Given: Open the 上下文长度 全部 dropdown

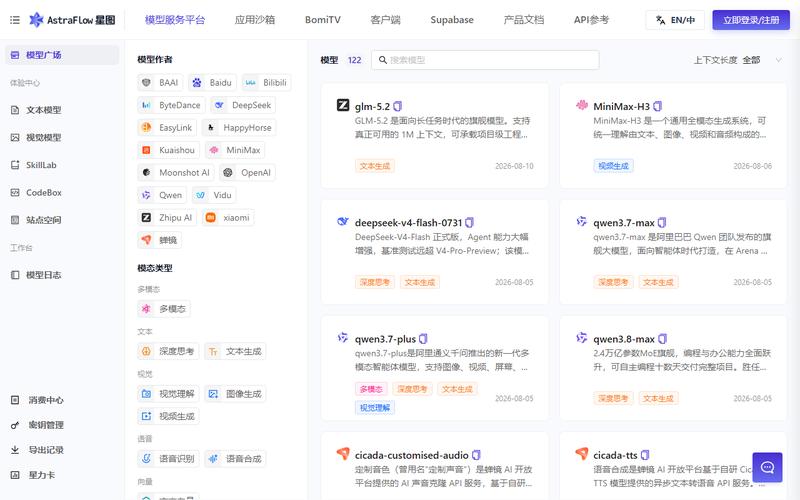Looking at the screenshot, I should [x=738, y=60].
